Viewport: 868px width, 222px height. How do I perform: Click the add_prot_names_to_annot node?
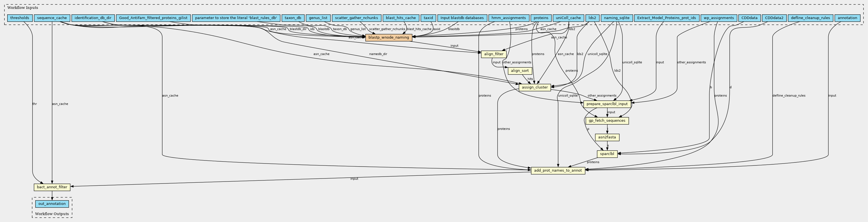(x=558, y=170)
